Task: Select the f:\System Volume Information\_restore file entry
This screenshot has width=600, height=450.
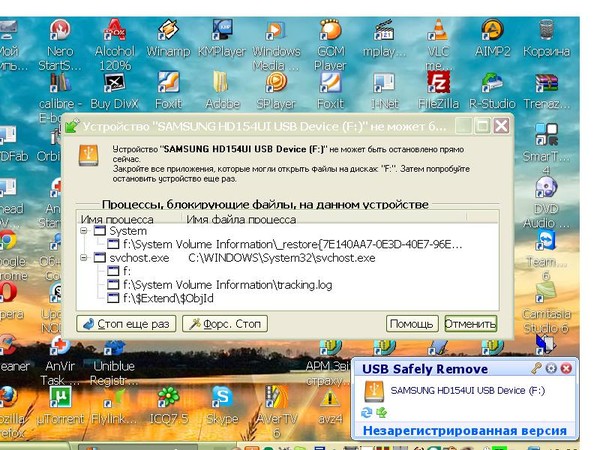Action: click(285, 244)
